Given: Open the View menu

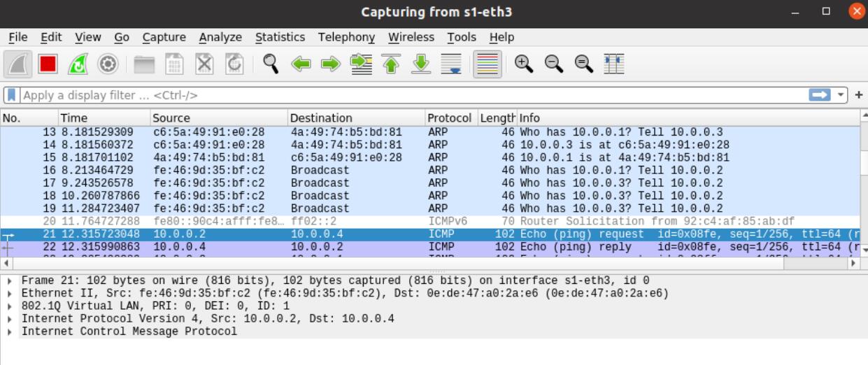Looking at the screenshot, I should (87, 37).
